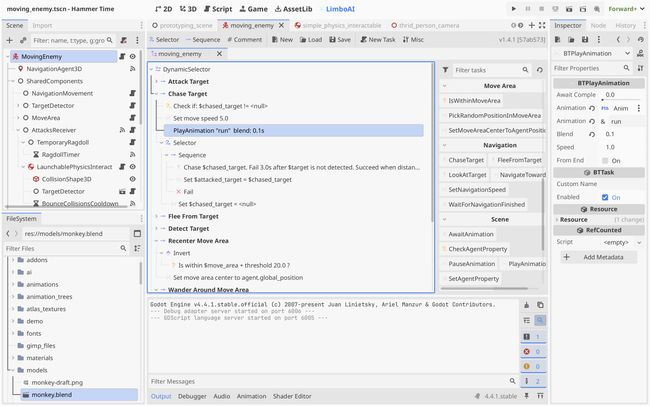Pin the bottom panel icon
The image size is (650, 406).
click(x=526, y=396)
